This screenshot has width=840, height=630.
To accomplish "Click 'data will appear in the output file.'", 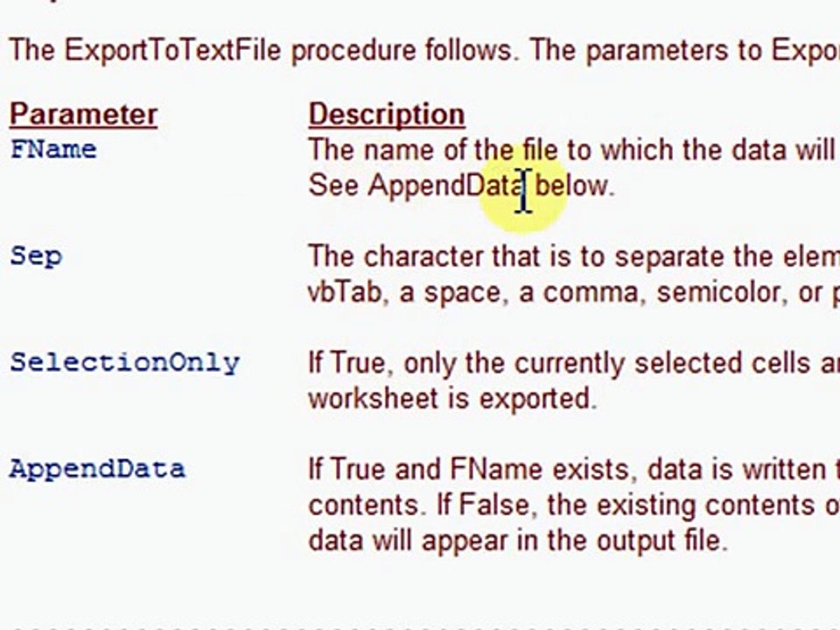I will (x=517, y=541).
